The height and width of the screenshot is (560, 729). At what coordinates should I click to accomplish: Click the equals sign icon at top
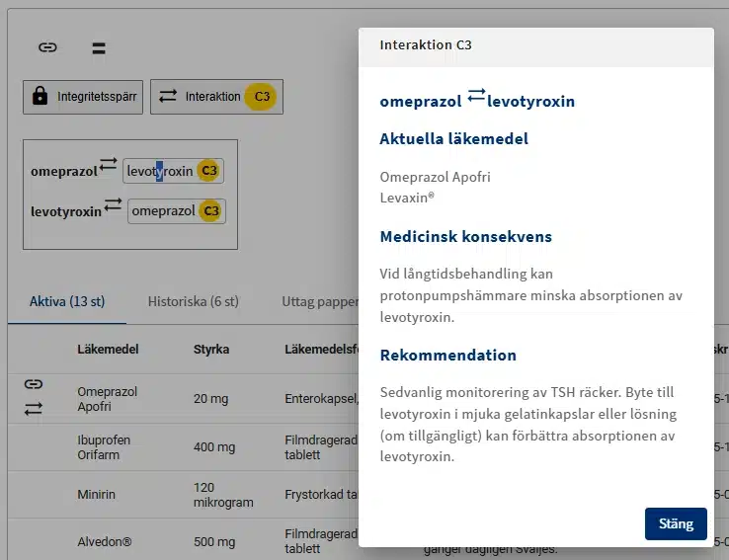(99, 47)
